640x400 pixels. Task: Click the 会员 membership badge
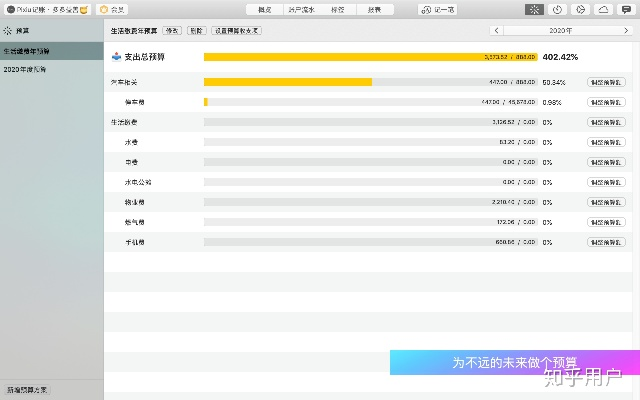click(112, 9)
